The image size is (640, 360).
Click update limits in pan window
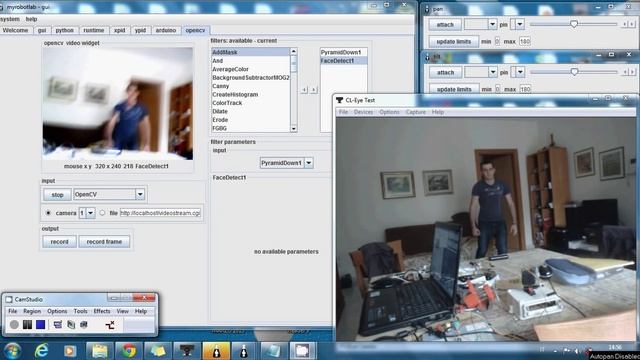[453, 42]
